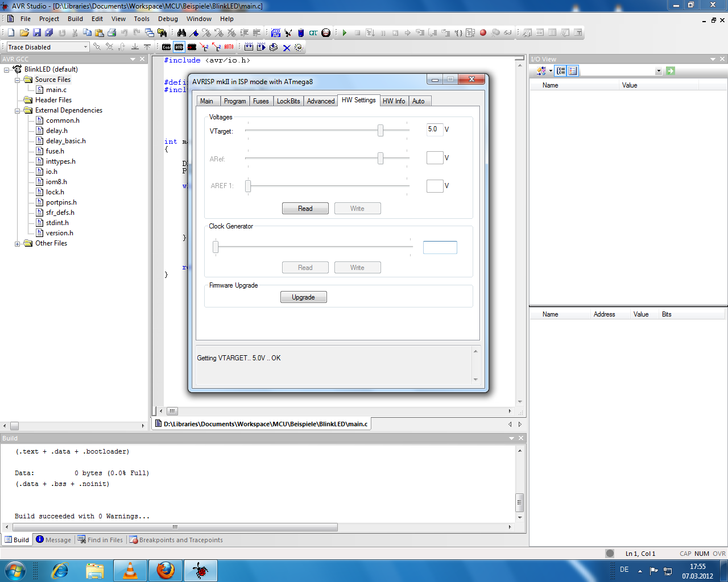728x582 pixels.
Task: Close the AVR GCC project panel
Action: (143, 59)
